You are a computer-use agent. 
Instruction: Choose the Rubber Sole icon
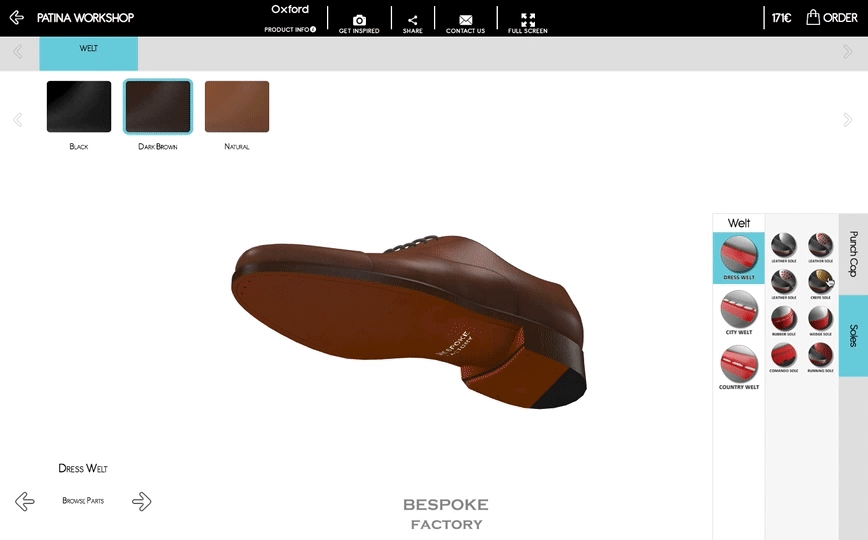784,318
